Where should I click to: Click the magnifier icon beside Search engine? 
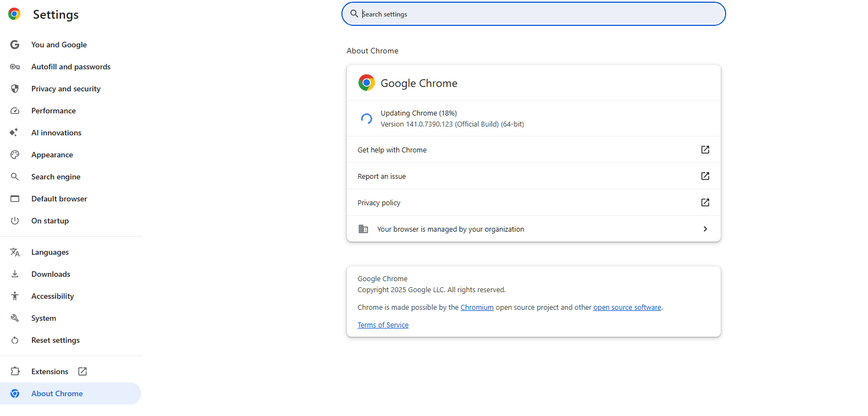[x=15, y=177]
